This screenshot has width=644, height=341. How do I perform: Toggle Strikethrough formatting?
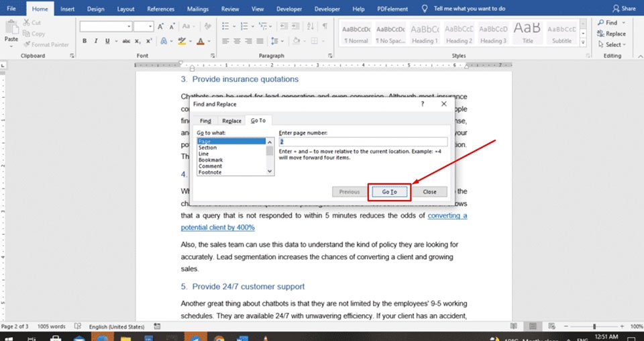click(127, 41)
